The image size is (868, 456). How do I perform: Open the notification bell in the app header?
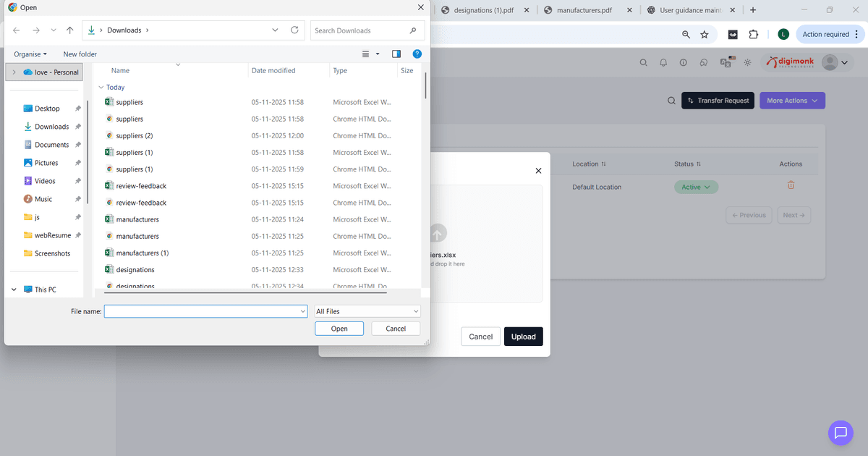pyautogui.click(x=663, y=62)
